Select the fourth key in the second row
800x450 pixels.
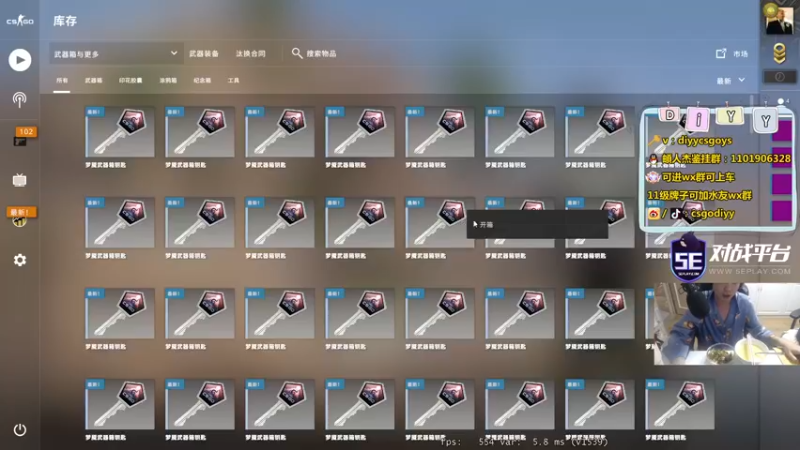pos(360,222)
